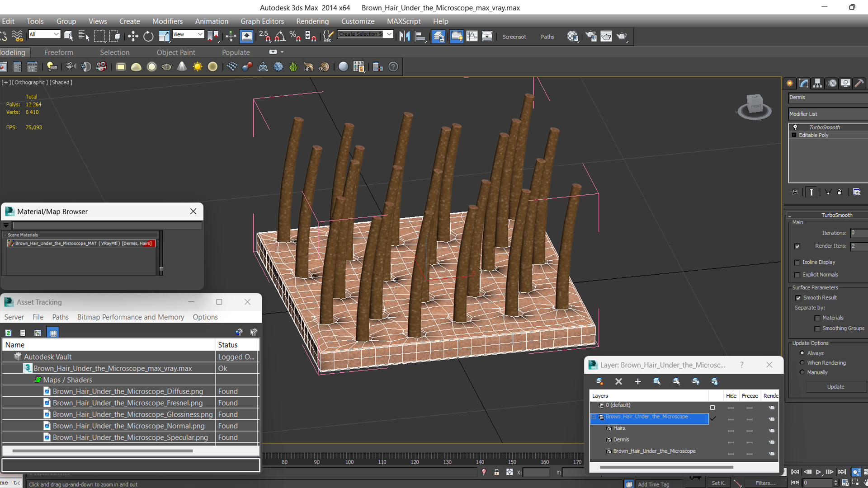Open Select by Name tool
Viewport: 868px width, 488px height.
(x=84, y=36)
